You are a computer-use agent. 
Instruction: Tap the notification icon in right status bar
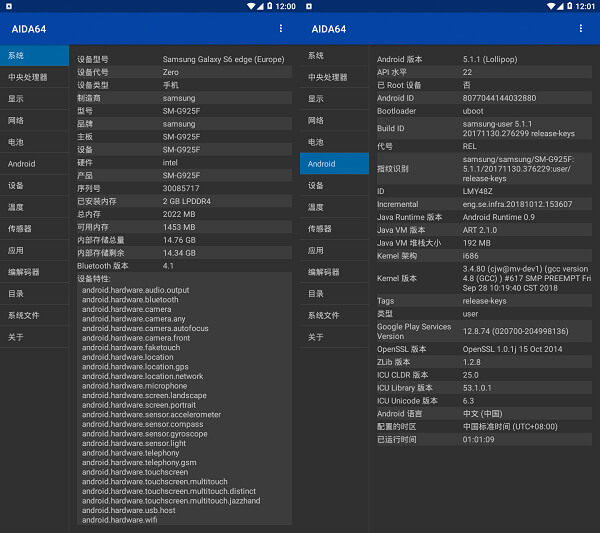(x=309, y=7)
